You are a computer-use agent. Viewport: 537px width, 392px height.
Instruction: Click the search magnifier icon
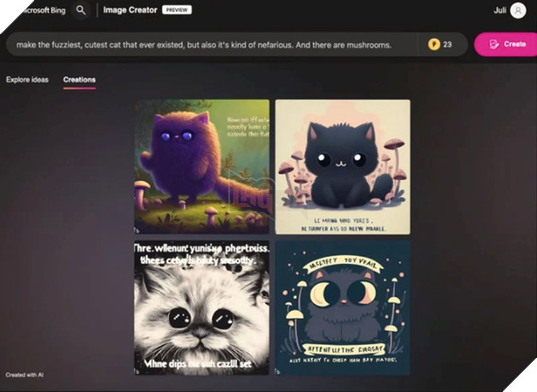pos(80,10)
